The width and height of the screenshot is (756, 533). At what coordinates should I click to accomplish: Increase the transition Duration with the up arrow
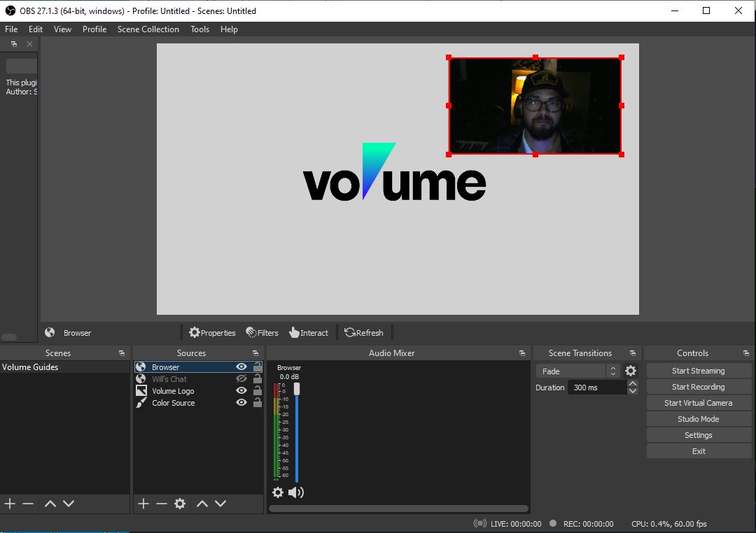(x=633, y=383)
